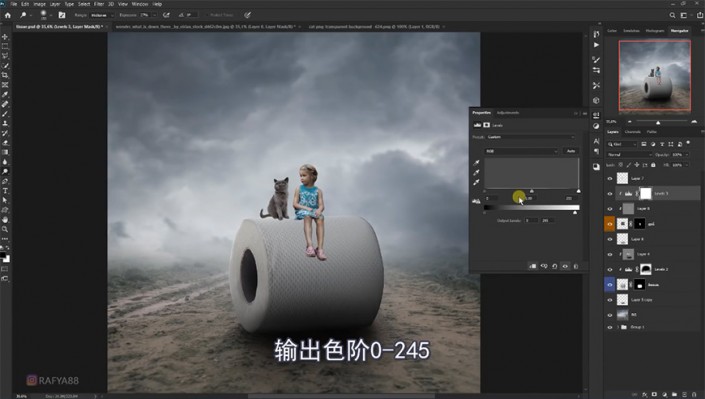Open the Paragraph panel icon in dock
705x399 pixels.
coord(596,152)
